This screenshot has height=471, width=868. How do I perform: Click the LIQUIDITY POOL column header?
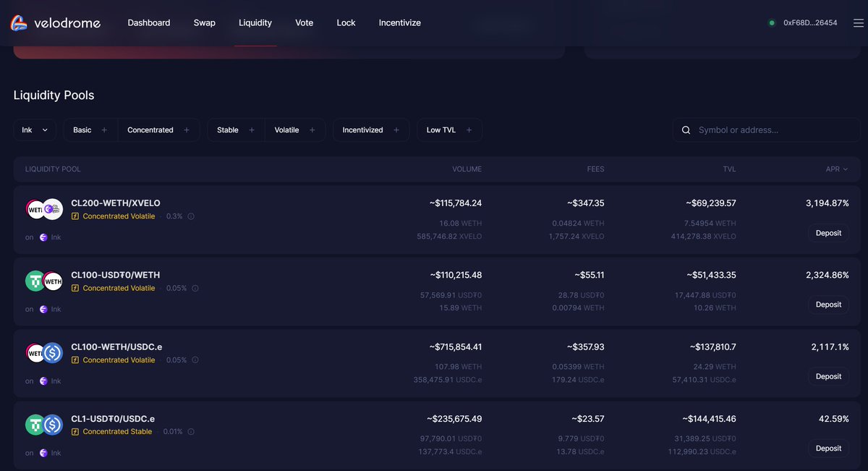point(53,169)
